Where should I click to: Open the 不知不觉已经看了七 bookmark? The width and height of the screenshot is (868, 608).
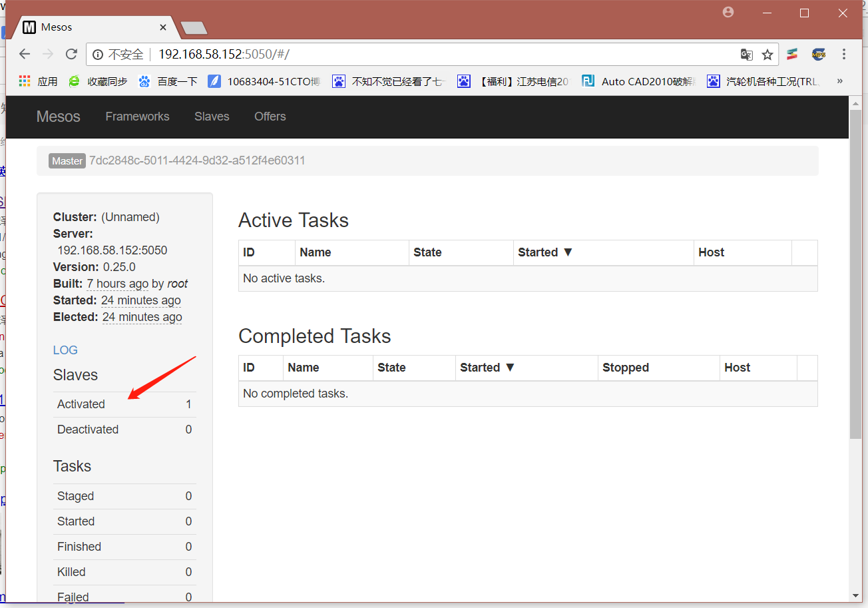click(x=389, y=81)
